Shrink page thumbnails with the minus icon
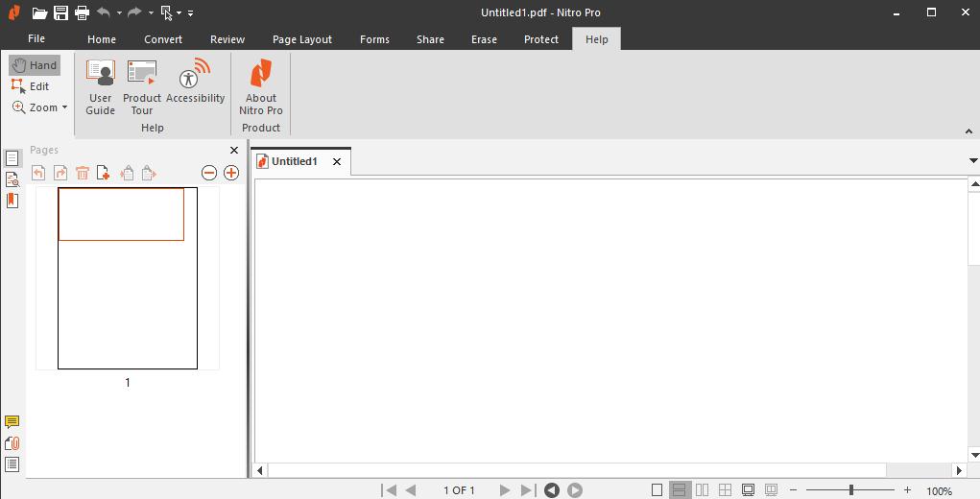Image resolution: width=980 pixels, height=499 pixels. click(209, 173)
